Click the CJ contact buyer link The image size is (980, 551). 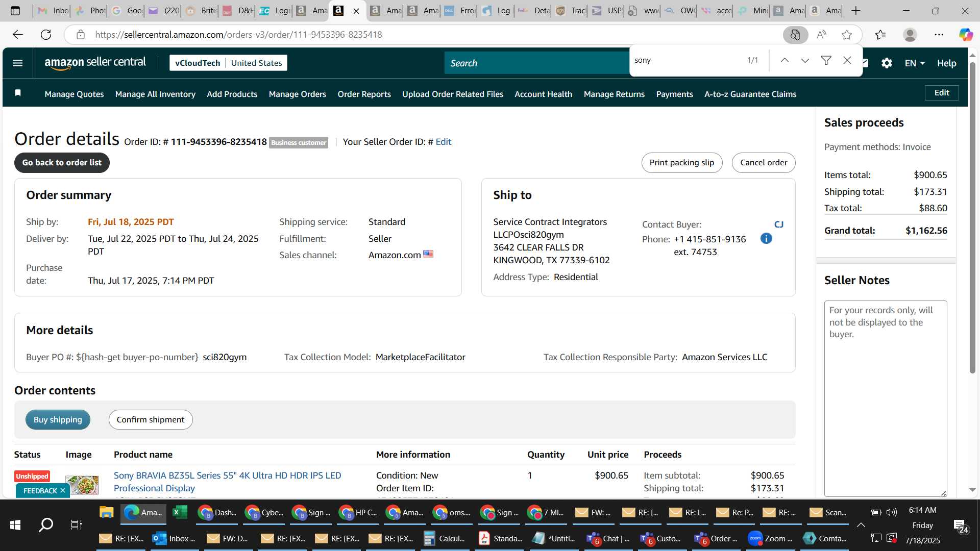coord(778,224)
